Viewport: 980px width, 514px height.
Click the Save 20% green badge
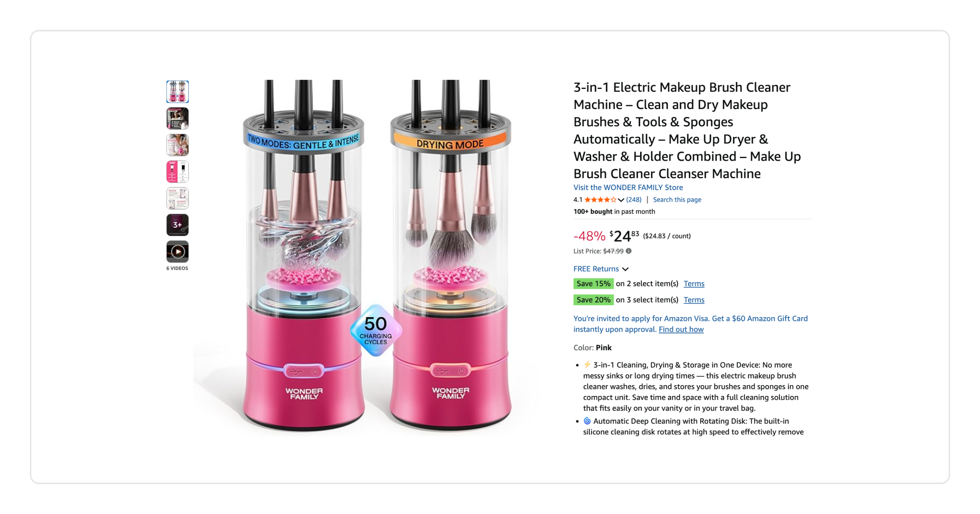coord(593,300)
